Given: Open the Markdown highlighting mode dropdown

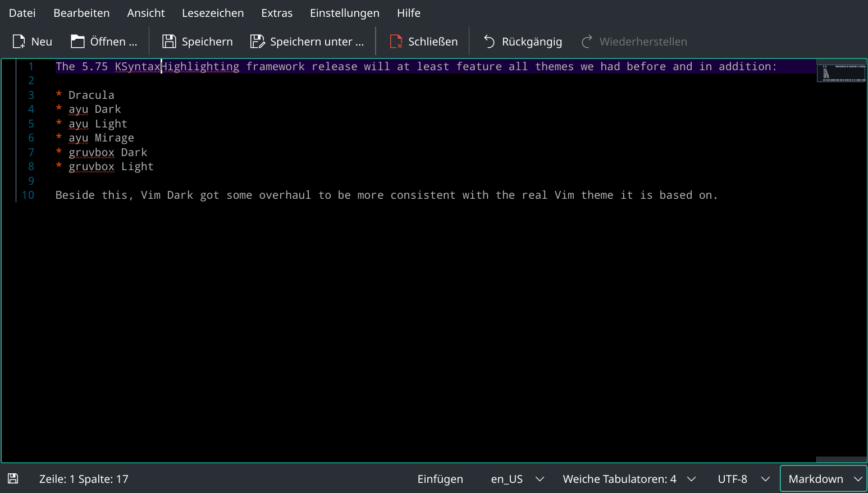Looking at the screenshot, I should pyautogui.click(x=824, y=479).
